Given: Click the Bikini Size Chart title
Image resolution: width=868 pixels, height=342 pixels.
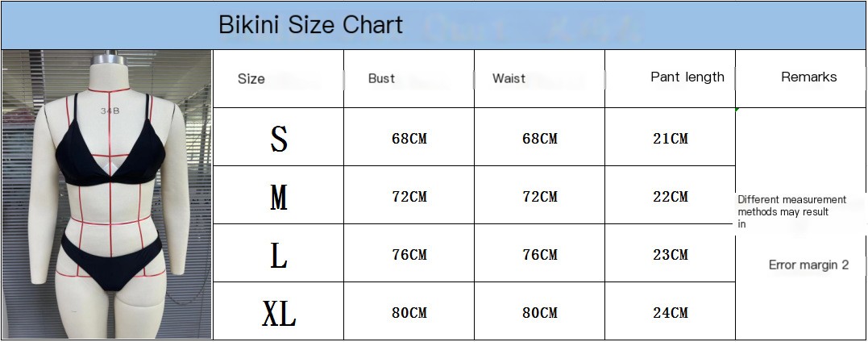Looking at the screenshot, I should click(310, 25).
